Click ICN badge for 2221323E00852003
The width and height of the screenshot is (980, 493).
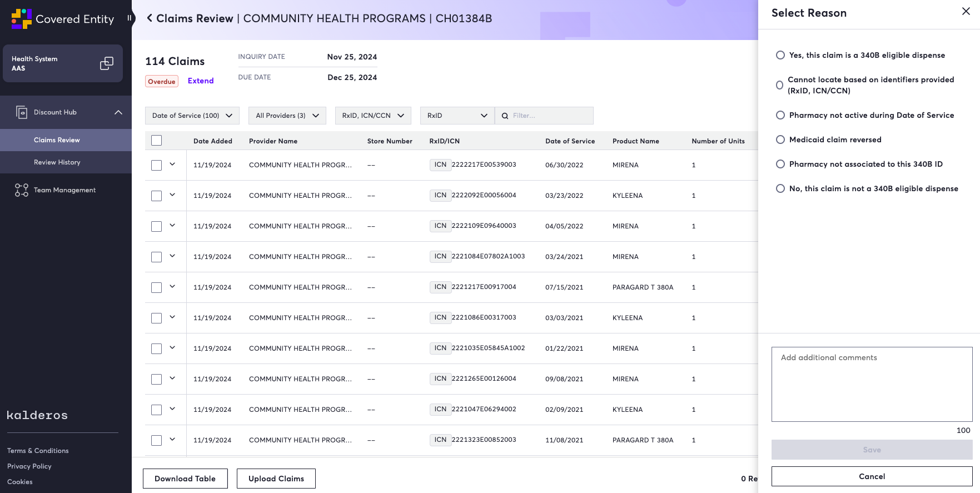coord(440,440)
